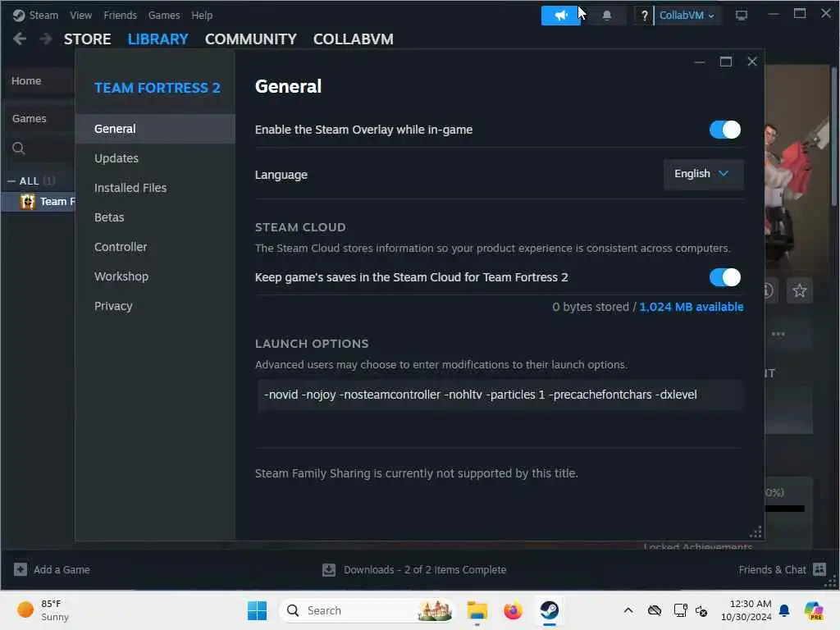The height and width of the screenshot is (630, 840).
Task: Open the Help menu
Action: click(x=202, y=16)
